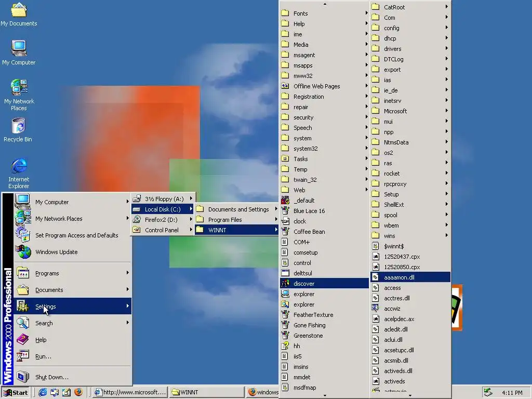Open the msdfmap file entry
The image size is (532, 399).
324,388
